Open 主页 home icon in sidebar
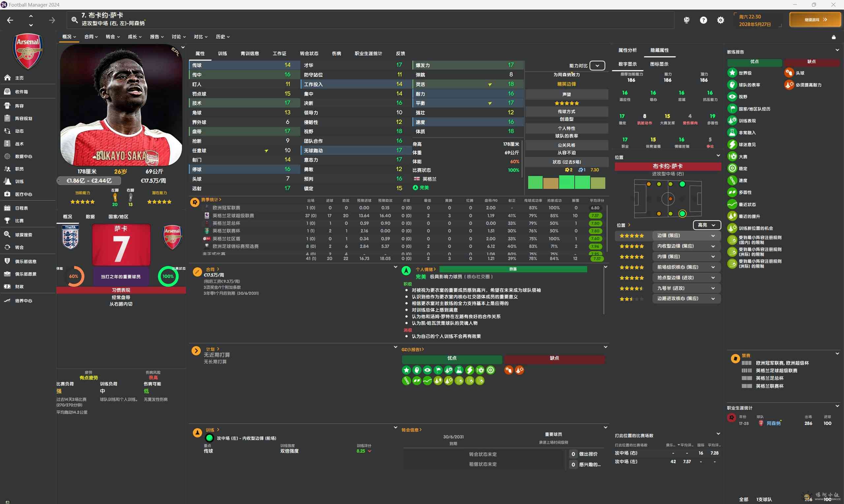 pyautogui.click(x=8, y=78)
